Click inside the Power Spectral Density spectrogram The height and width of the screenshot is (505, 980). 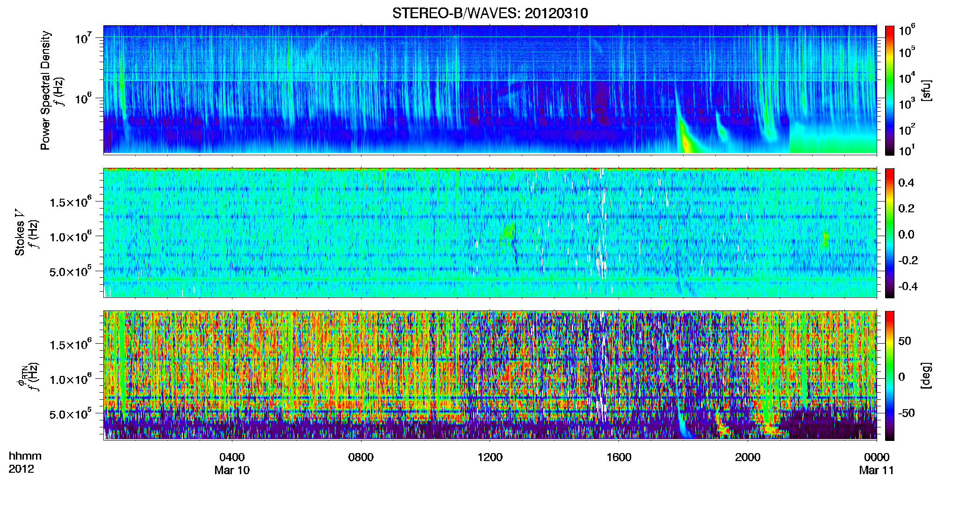[x=490, y=89]
